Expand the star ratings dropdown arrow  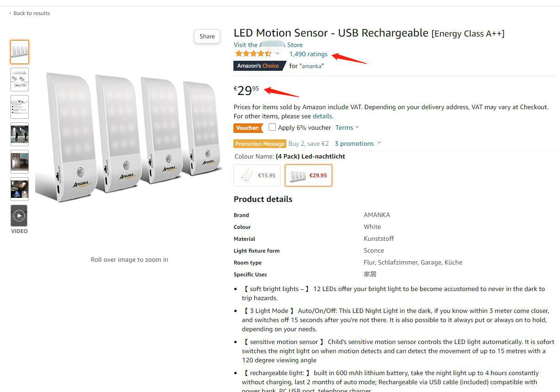277,54
